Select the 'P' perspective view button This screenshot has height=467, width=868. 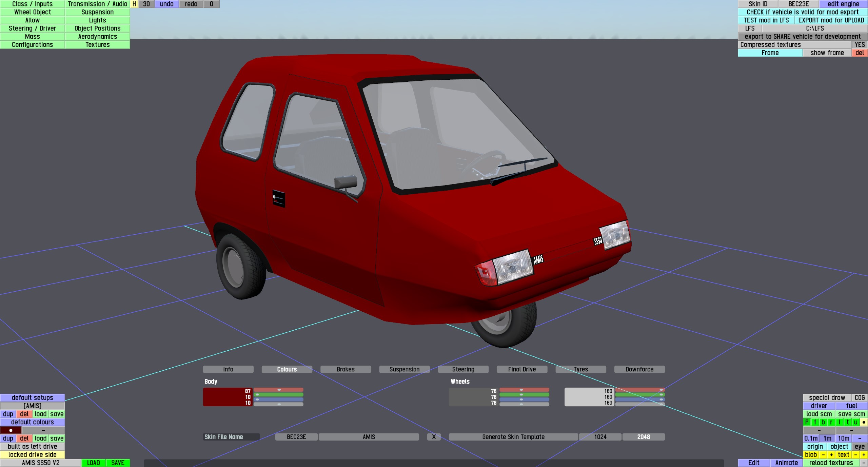coord(807,422)
